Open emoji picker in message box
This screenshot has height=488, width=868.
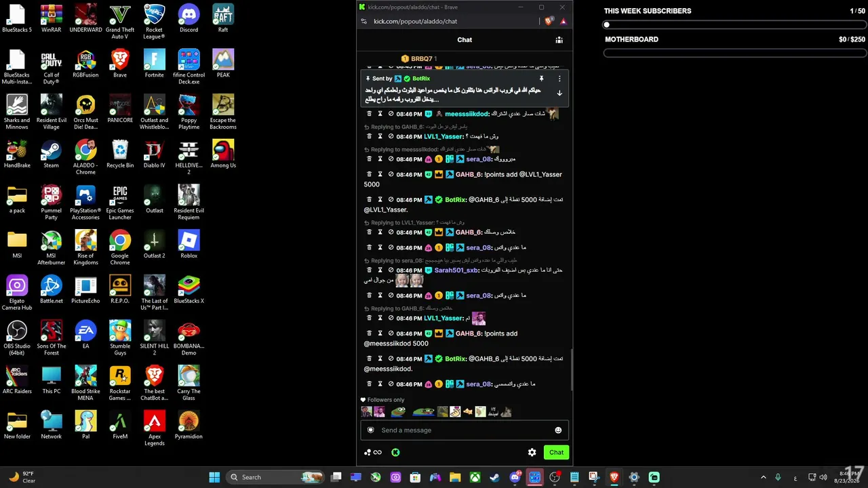point(558,430)
